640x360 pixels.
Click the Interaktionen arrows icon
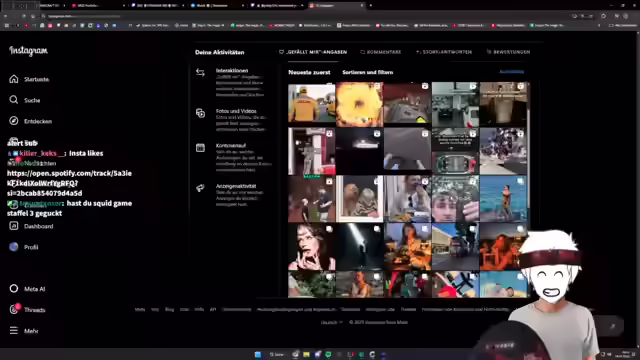(x=200, y=72)
